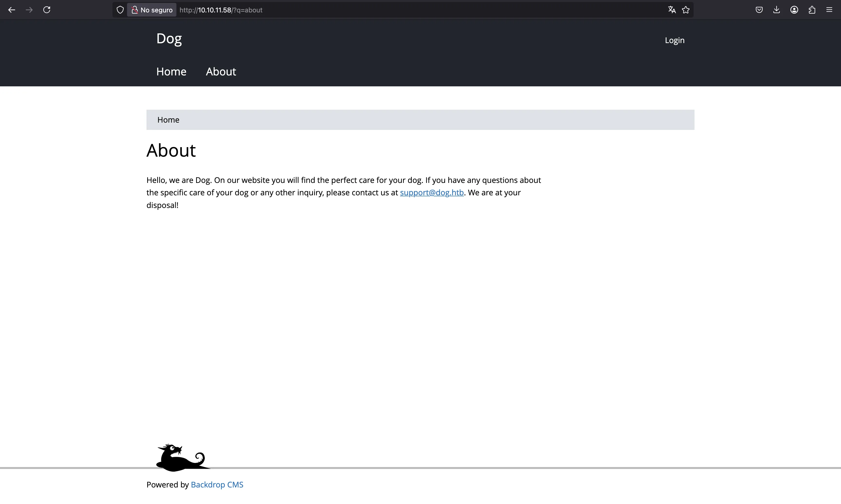
Task: Bookmark this page with the star icon
Action: 686,10
